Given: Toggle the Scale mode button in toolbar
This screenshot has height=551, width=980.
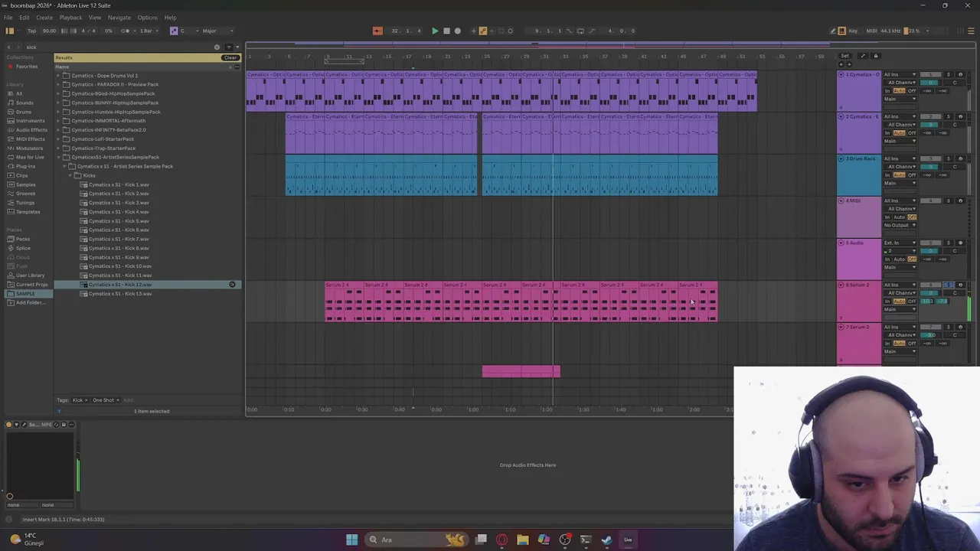Looking at the screenshot, I should (x=174, y=31).
